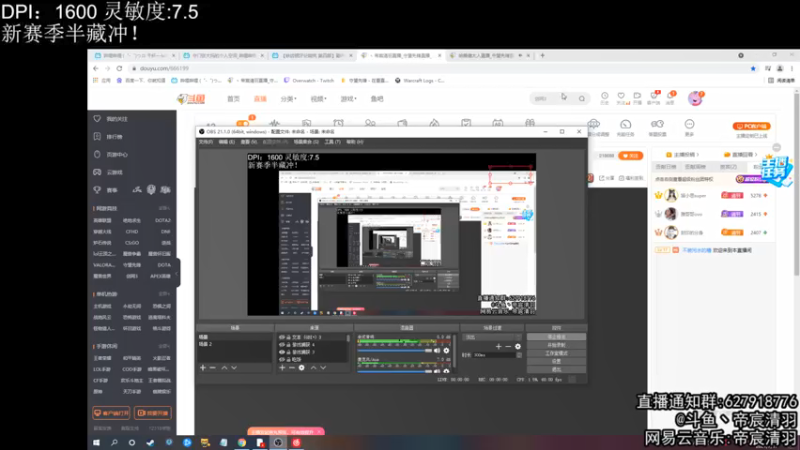Go back in Chrome browser
This screenshot has height=450, width=800.
(x=96, y=68)
